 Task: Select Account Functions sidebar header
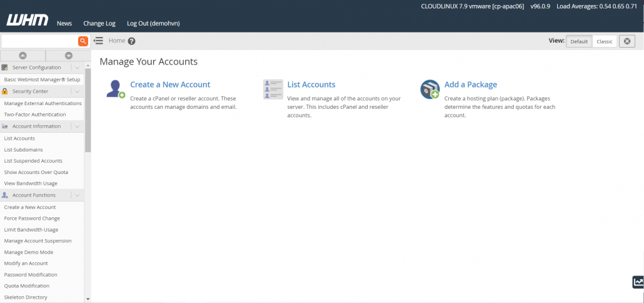tap(34, 195)
